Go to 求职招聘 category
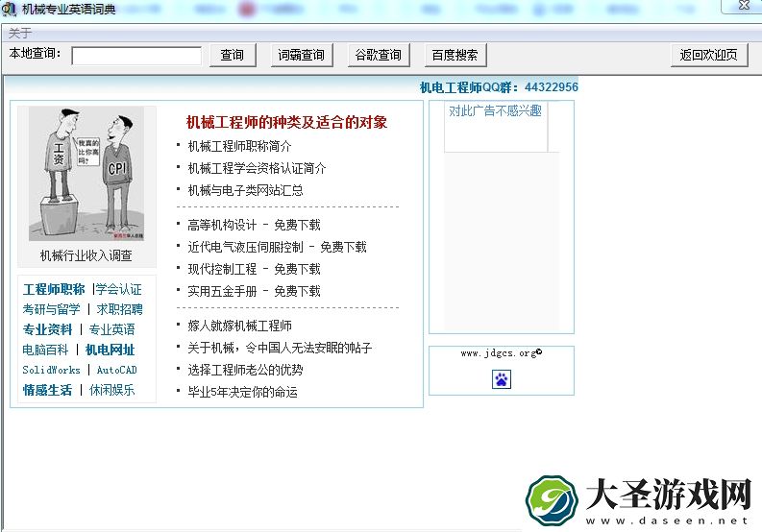Screen dimensions: 762x532 (x=119, y=309)
